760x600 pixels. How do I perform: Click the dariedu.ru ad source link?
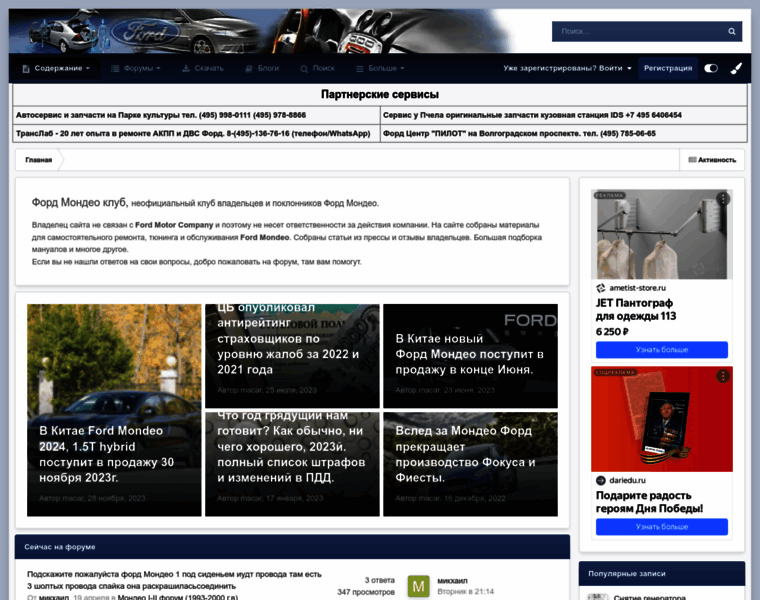(627, 481)
